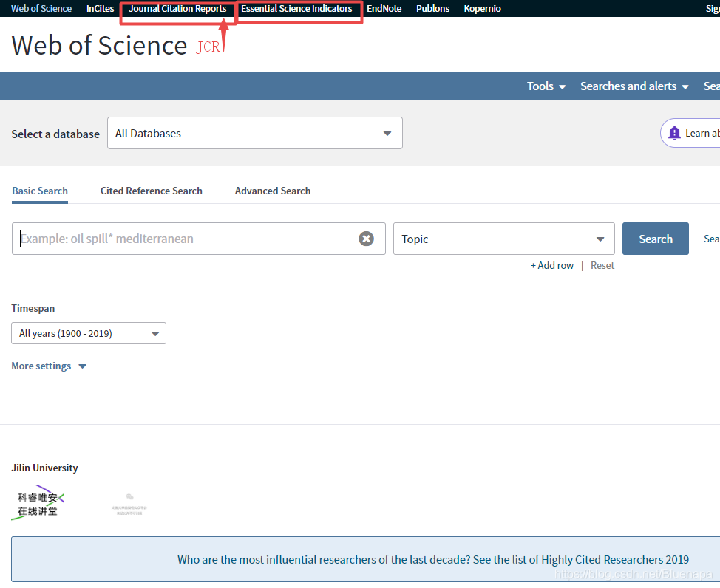The height and width of the screenshot is (588, 720).
Task: Open Web of Science top link
Action: pyautogui.click(x=41, y=8)
